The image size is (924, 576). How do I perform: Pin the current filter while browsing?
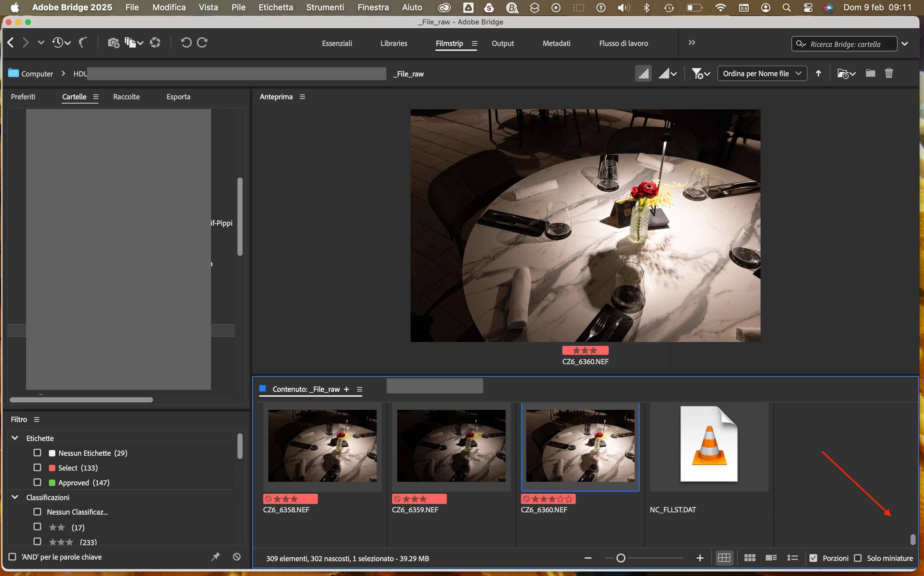215,557
